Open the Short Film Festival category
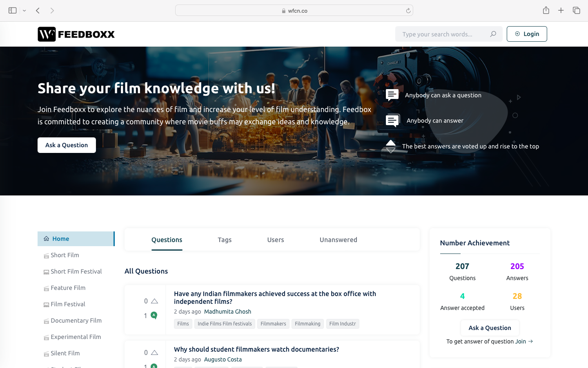The height and width of the screenshot is (368, 588). [76, 272]
